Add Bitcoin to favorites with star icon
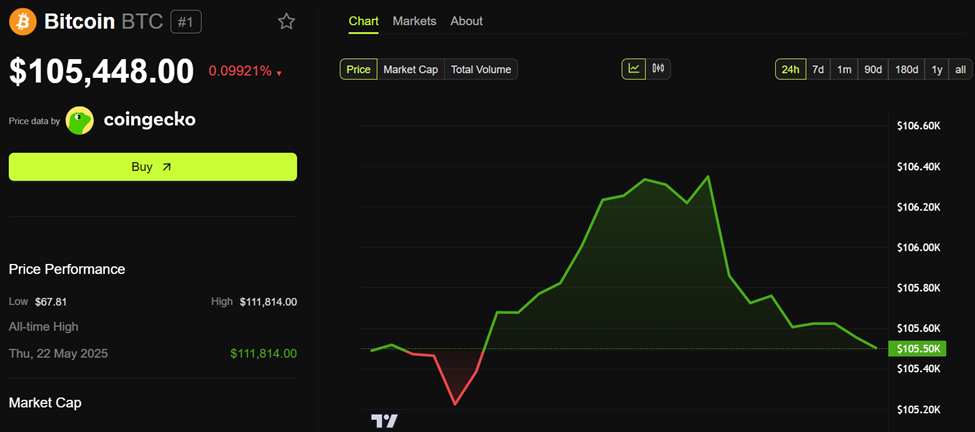 pyautogui.click(x=286, y=22)
